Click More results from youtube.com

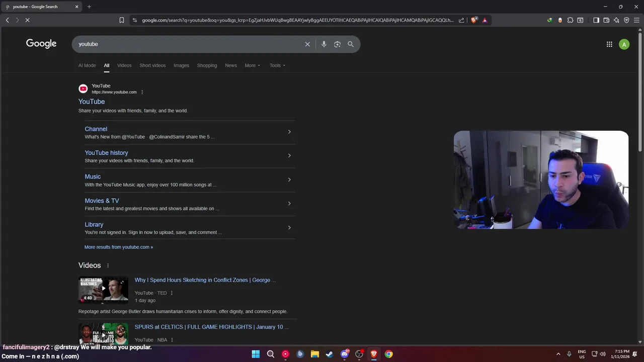[119, 247]
